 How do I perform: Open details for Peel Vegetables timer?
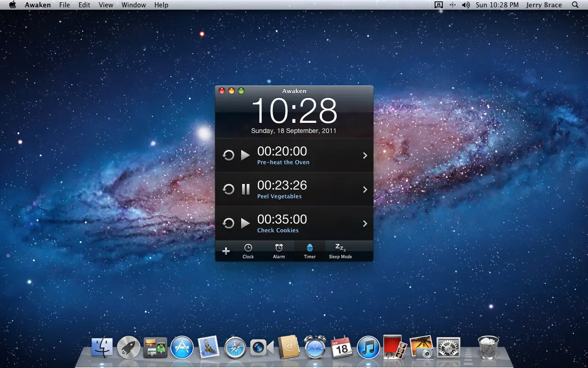365,190
